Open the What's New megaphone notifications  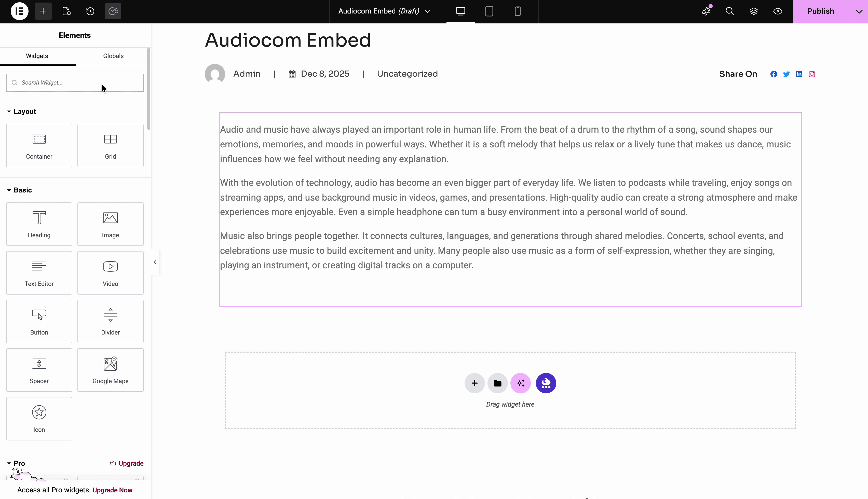click(706, 11)
